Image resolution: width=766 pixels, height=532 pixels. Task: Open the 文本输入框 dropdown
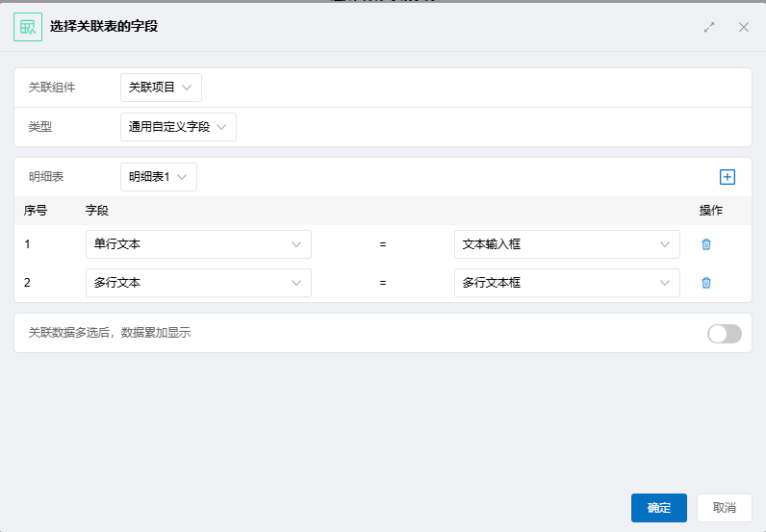pos(567,244)
